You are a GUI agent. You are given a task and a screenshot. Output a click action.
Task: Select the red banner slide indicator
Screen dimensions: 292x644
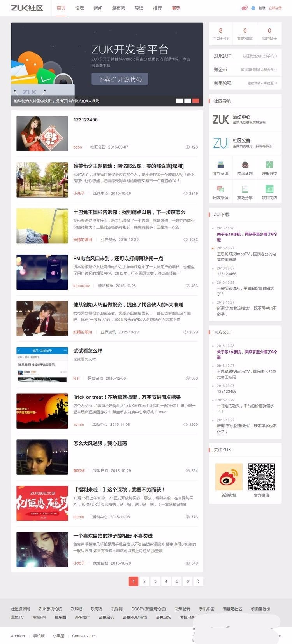click(x=196, y=101)
